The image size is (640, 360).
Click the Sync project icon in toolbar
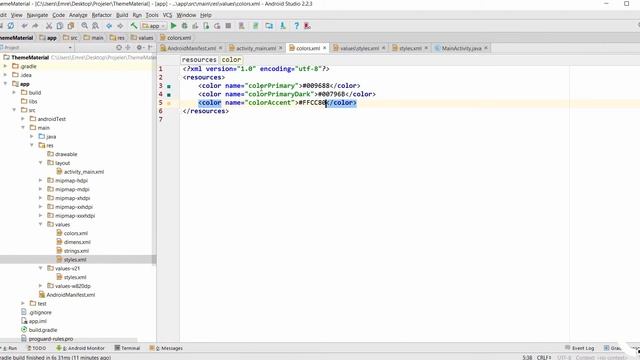11,26
